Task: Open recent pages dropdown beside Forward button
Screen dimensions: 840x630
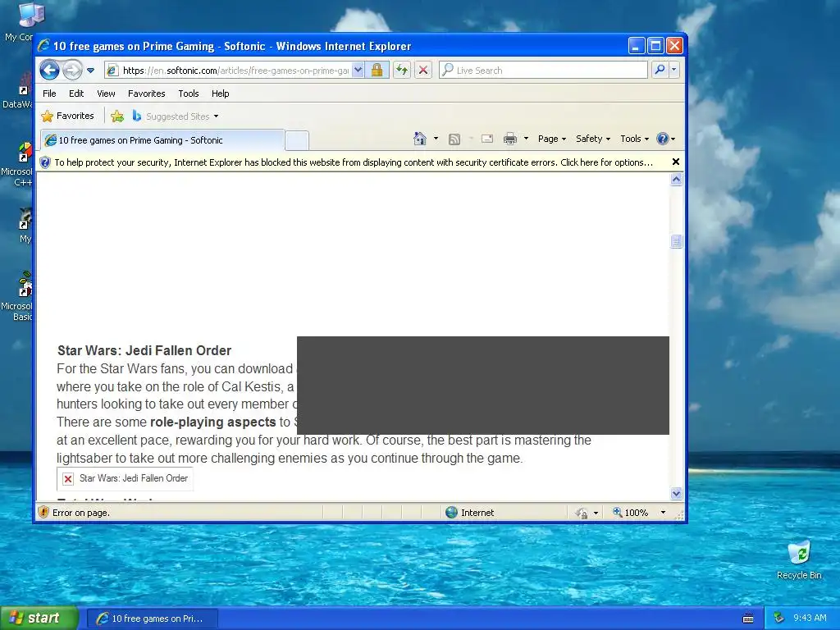Action: pos(90,71)
